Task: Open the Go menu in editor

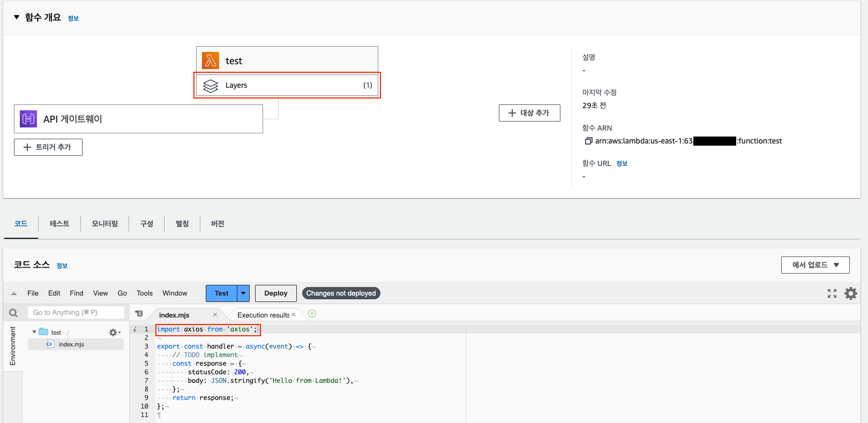Action: tap(122, 293)
